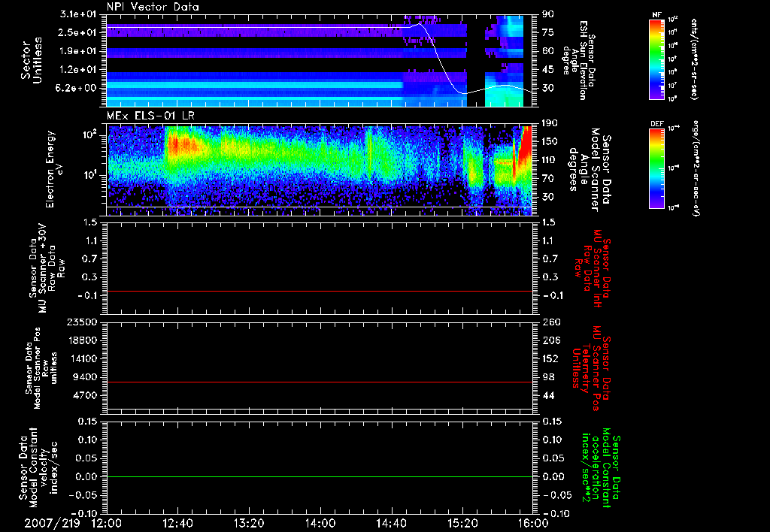This screenshot has width=770, height=532.
Task: Click the "ESH Sun Elevation Angle" axis label
Action: [x=580, y=60]
